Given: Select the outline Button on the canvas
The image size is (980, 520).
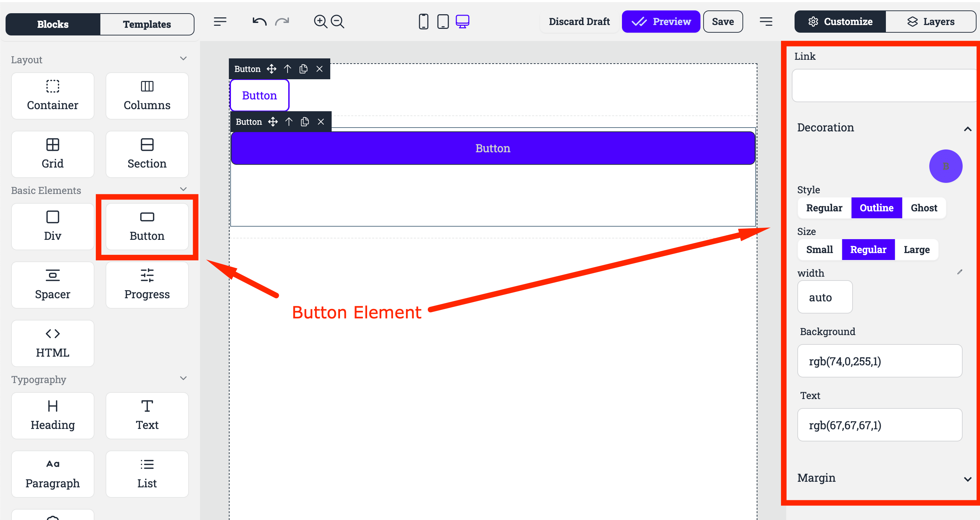Looking at the screenshot, I should pyautogui.click(x=259, y=95).
